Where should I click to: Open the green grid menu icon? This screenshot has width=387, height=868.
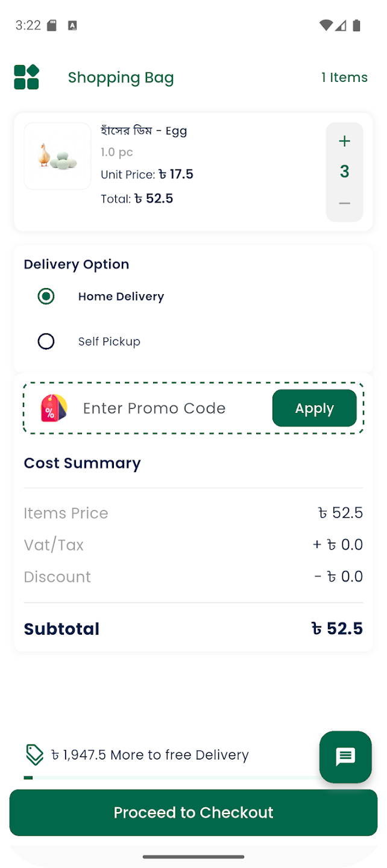(27, 77)
